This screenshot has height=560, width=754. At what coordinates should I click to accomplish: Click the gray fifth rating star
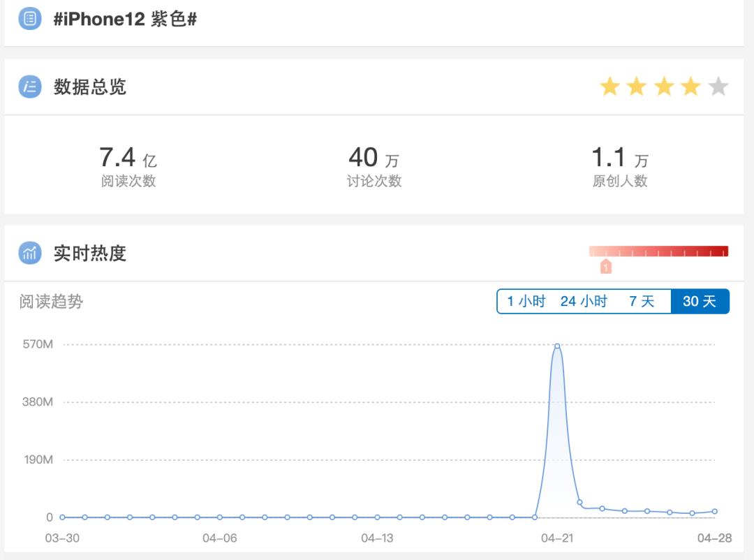[718, 87]
